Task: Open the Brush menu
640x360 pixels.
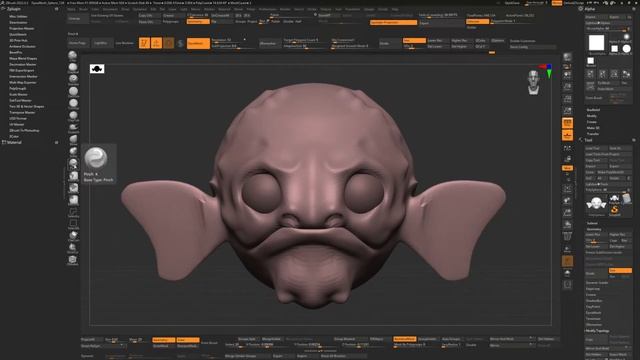Action: [x=83, y=9]
